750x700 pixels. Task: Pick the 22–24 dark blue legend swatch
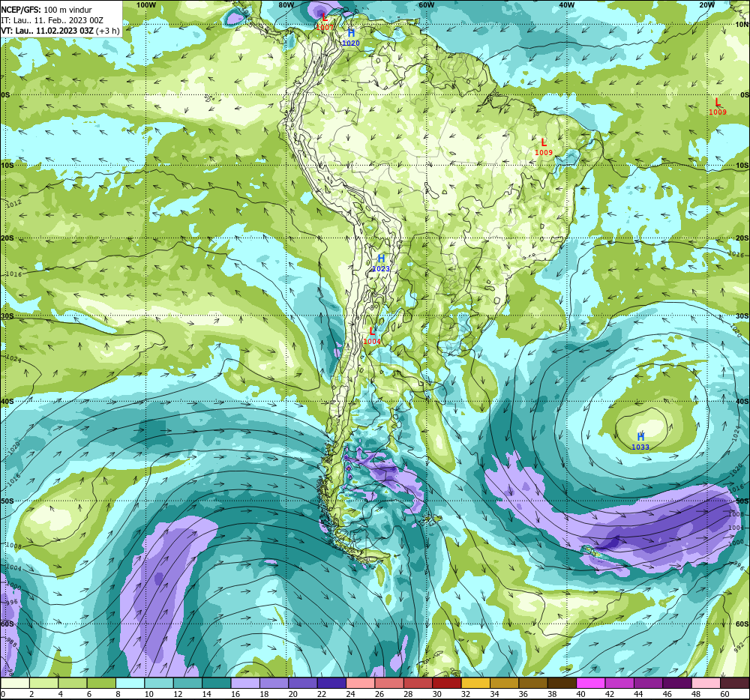point(332,683)
